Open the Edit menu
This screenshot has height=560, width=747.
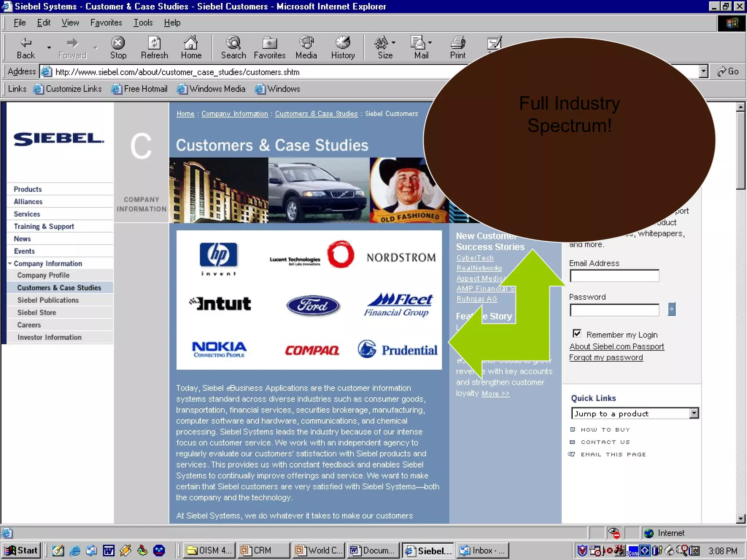coord(44,23)
